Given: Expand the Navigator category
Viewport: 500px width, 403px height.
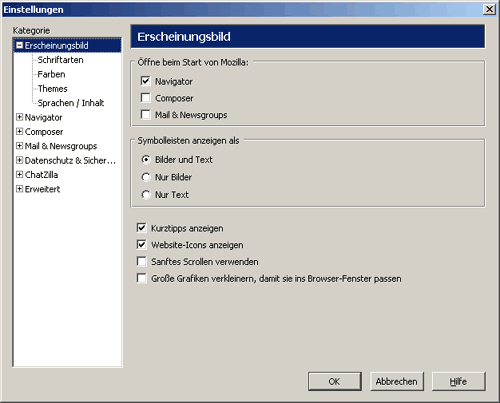Looking at the screenshot, I should click(x=20, y=117).
